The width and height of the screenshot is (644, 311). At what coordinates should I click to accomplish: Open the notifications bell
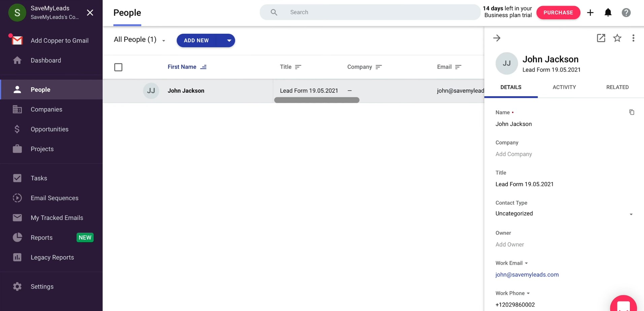tap(608, 12)
